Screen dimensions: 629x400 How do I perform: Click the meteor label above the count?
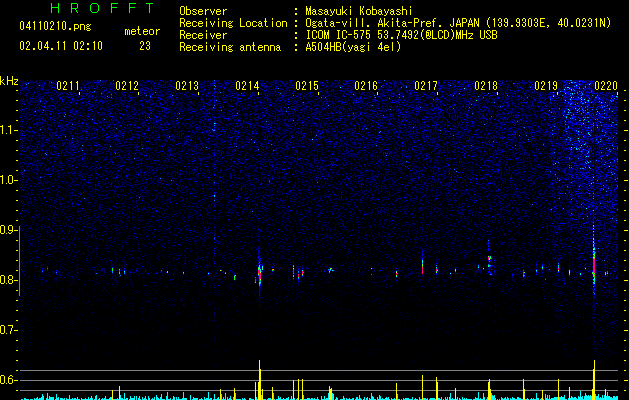[x=142, y=31]
